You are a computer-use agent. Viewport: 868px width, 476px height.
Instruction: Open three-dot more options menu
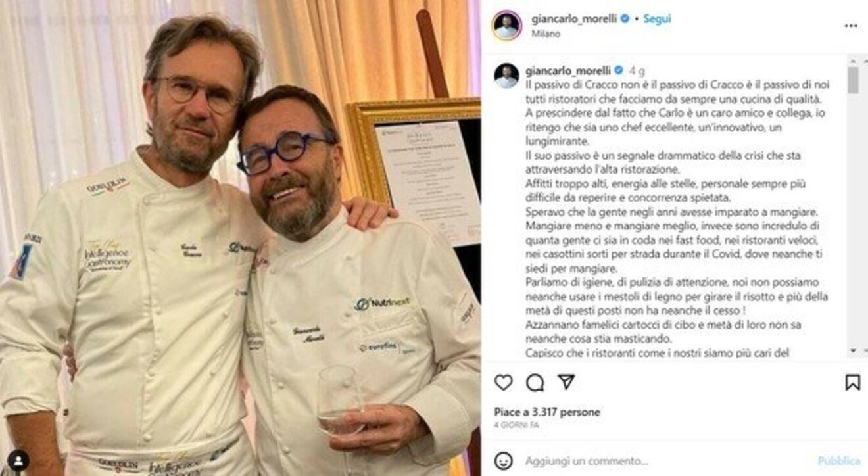pyautogui.click(x=851, y=26)
